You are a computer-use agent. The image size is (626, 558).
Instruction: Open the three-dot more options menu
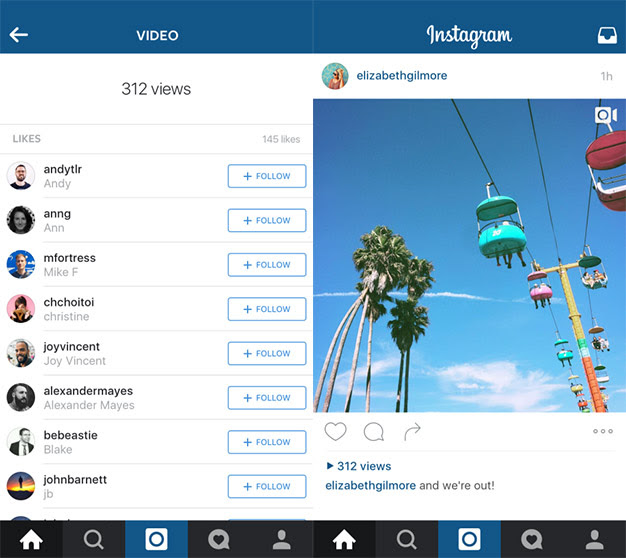click(602, 431)
